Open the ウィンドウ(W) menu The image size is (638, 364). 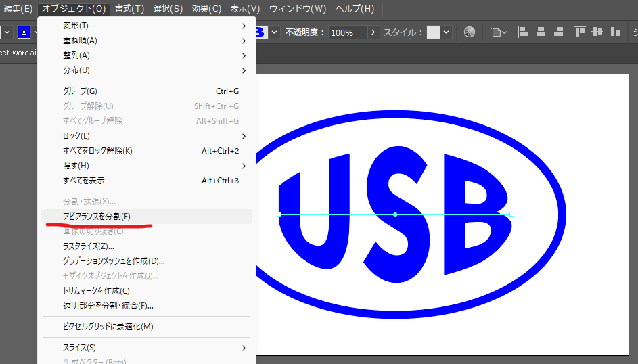(298, 9)
